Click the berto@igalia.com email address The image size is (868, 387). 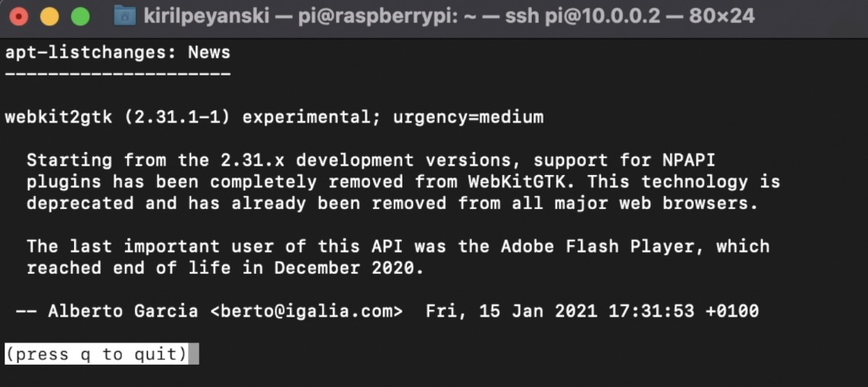[x=306, y=311]
